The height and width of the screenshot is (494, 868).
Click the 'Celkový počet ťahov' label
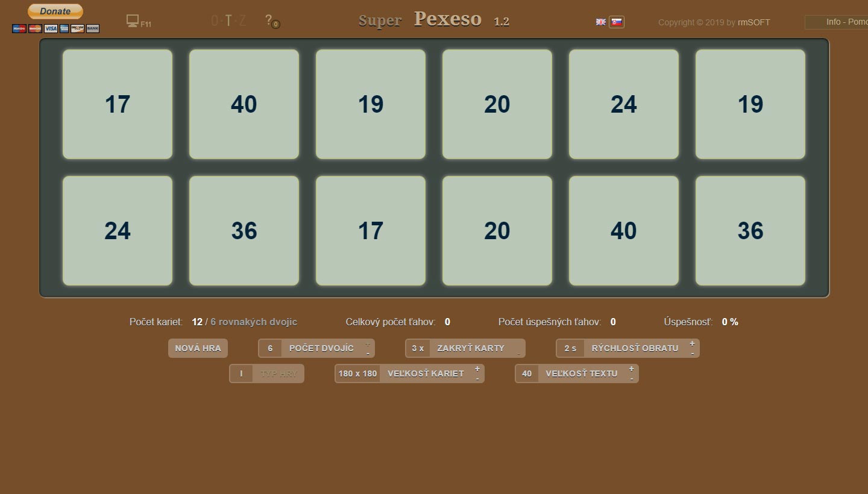tap(391, 322)
